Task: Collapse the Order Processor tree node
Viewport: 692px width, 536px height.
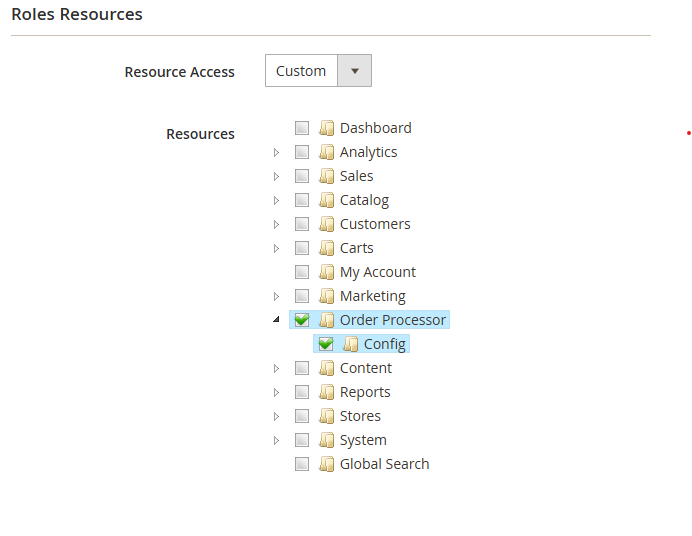Action: click(277, 320)
